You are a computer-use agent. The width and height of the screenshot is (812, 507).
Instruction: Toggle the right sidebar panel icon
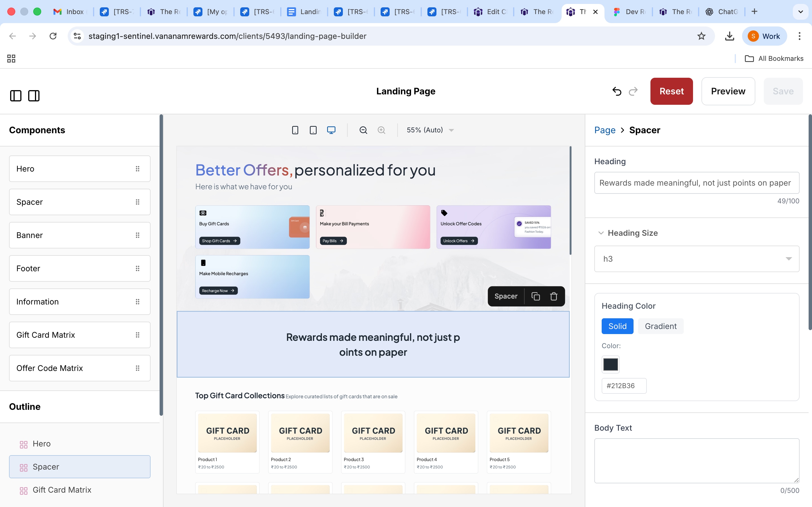pos(34,96)
